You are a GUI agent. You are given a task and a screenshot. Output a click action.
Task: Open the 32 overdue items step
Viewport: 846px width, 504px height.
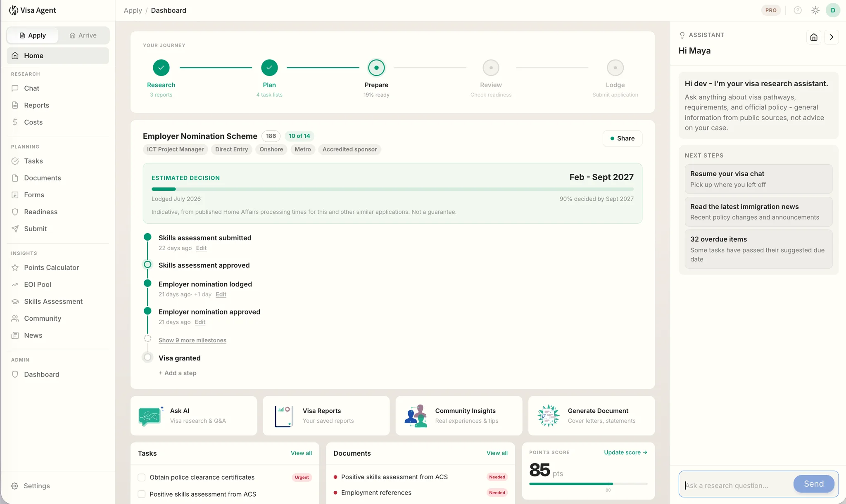[758, 249]
